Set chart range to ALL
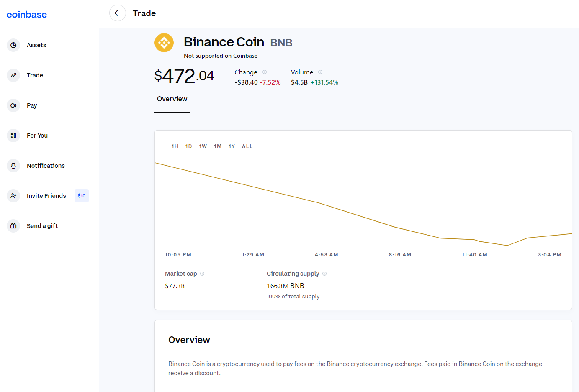Screen dimensions: 579x392 pyautogui.click(x=247, y=146)
